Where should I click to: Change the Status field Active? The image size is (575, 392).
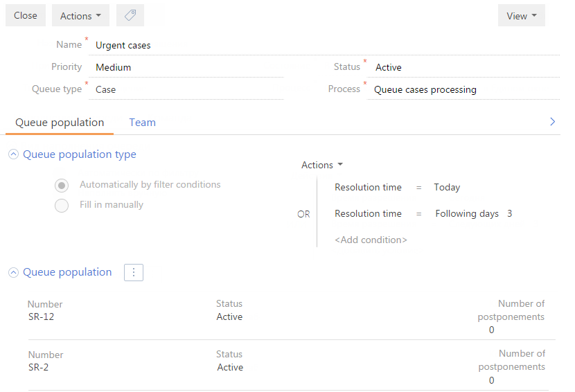(x=463, y=67)
